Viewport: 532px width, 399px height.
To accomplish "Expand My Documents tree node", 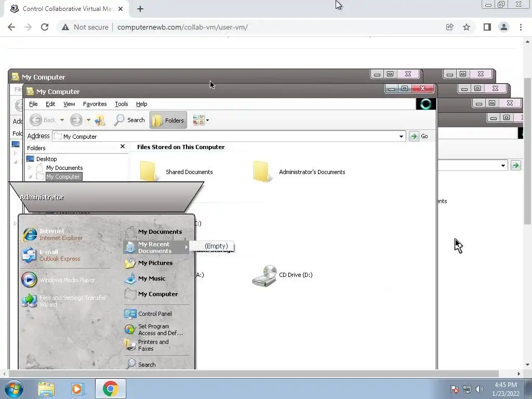I will 30,168.
